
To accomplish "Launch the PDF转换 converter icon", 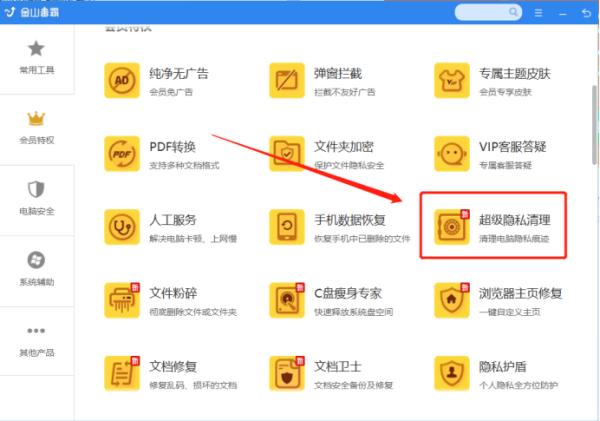I will pyautogui.click(x=122, y=153).
